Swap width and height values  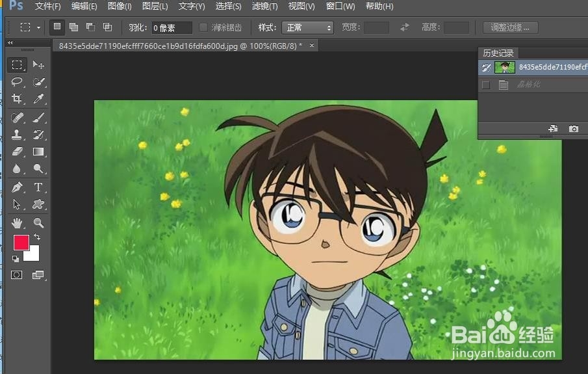click(405, 27)
